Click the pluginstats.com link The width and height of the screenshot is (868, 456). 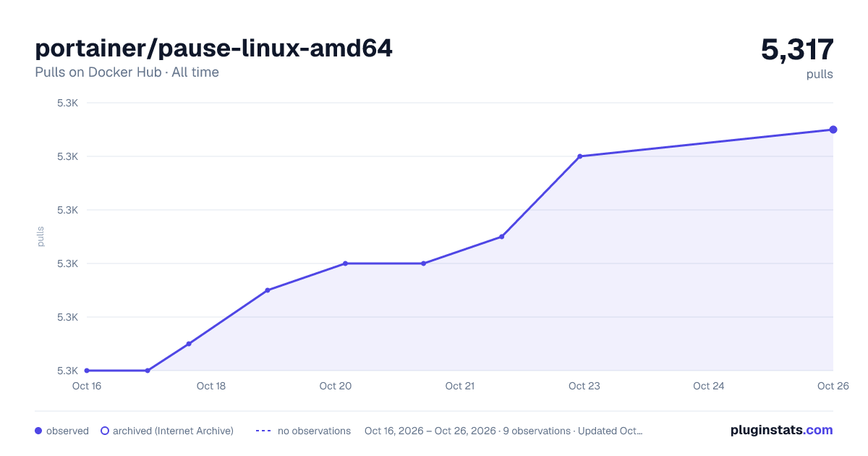[782, 430]
